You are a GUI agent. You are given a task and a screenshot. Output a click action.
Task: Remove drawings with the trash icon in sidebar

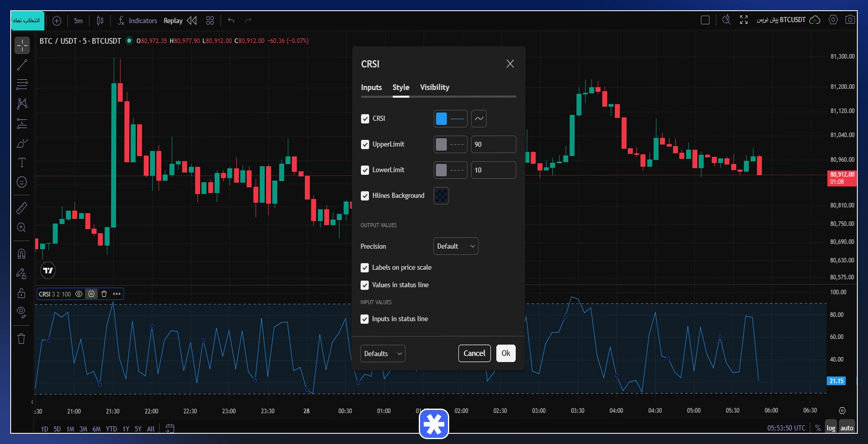click(22, 339)
